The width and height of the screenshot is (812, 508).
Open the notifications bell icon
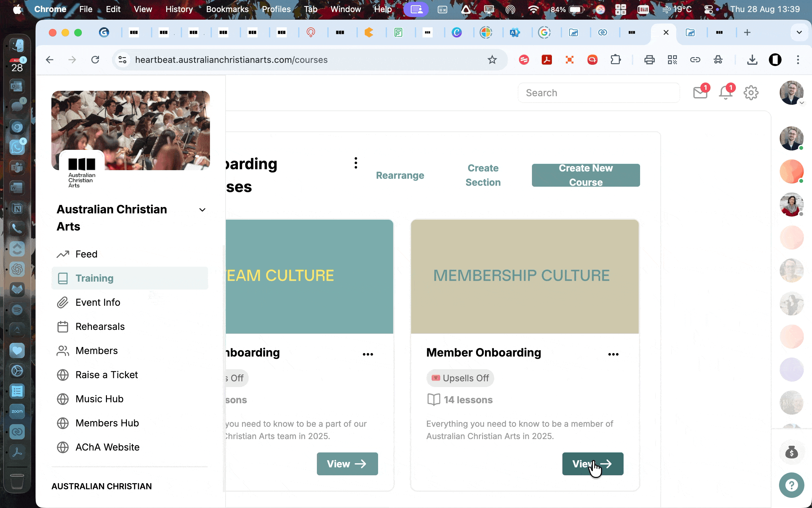pyautogui.click(x=726, y=92)
